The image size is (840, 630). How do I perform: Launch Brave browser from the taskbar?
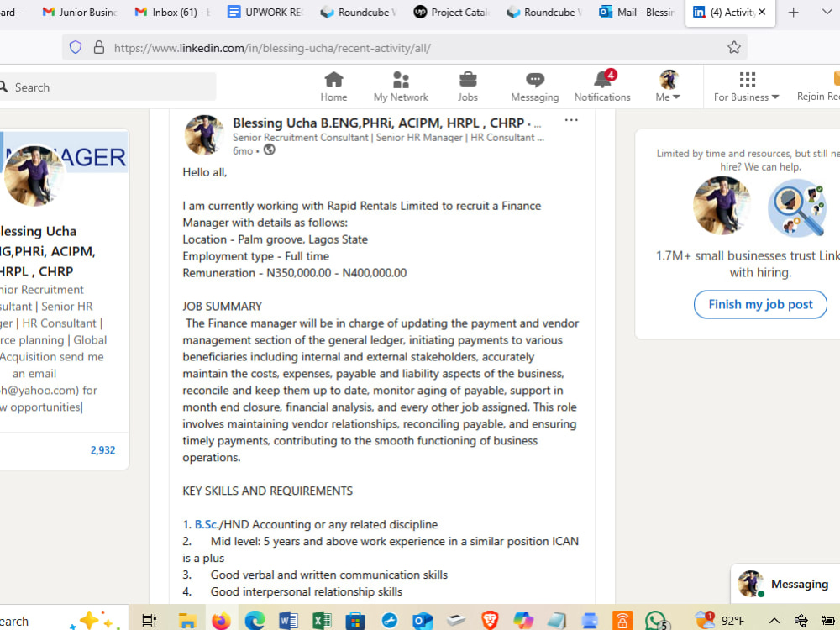(489, 620)
